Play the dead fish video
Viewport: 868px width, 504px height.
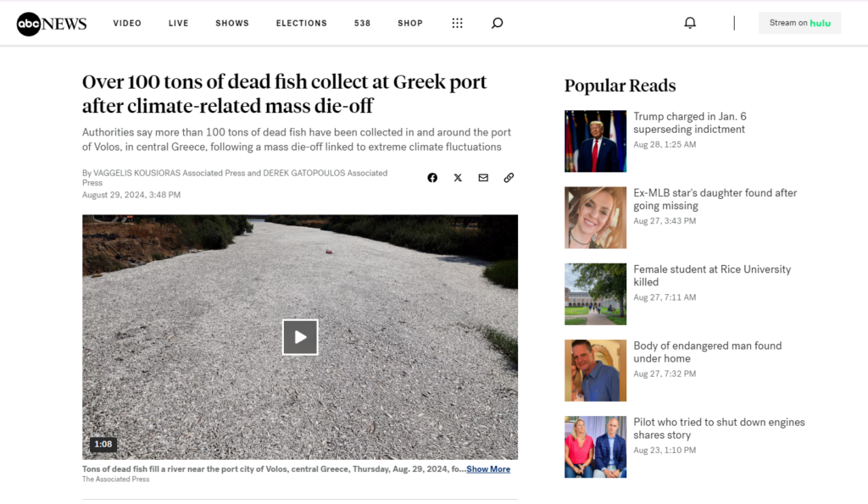pos(300,337)
